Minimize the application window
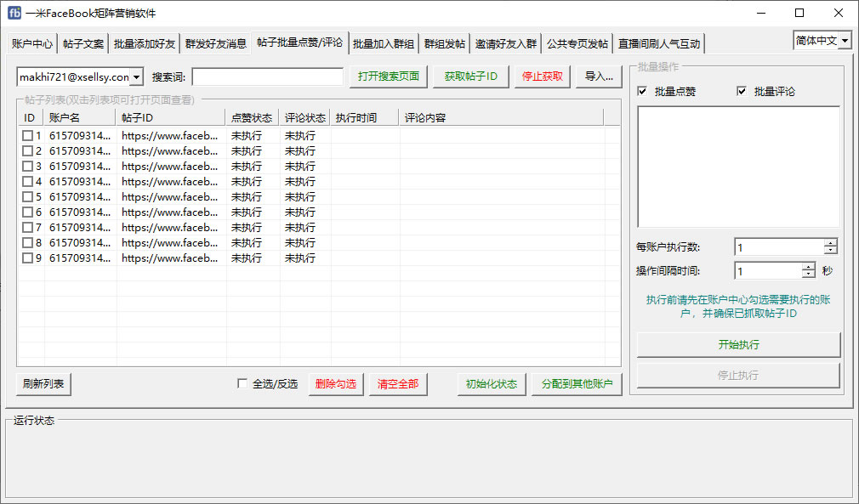This screenshot has width=859, height=504. click(x=761, y=13)
